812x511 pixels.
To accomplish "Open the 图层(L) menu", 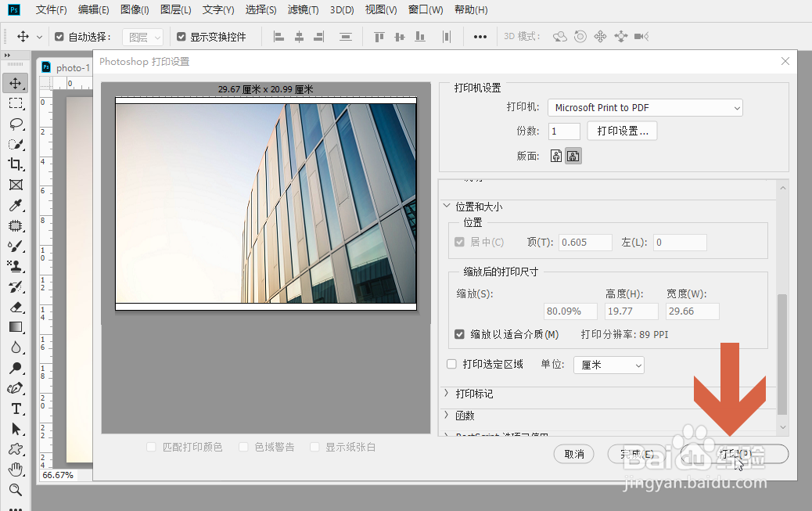I will (175, 10).
